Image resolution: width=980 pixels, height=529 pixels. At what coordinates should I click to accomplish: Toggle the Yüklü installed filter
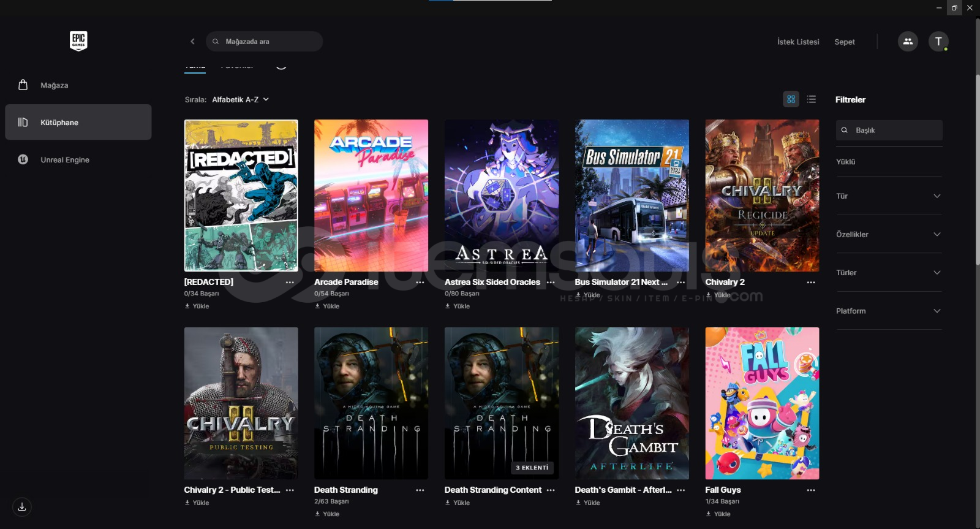846,162
